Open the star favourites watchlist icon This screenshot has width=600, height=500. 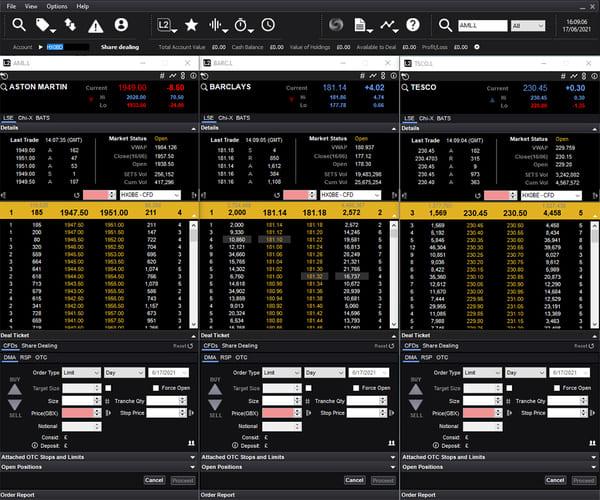click(x=191, y=25)
